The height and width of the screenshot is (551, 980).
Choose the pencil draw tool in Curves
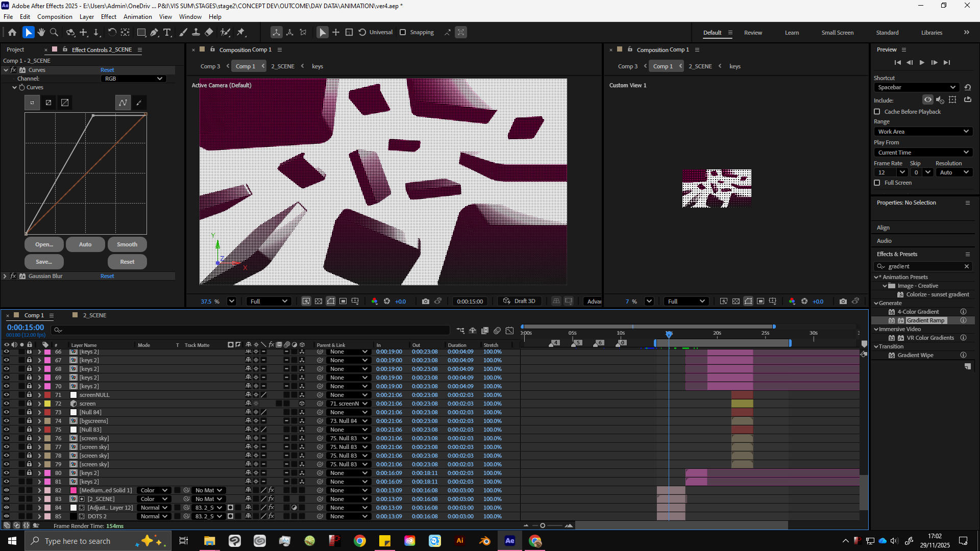point(139,103)
